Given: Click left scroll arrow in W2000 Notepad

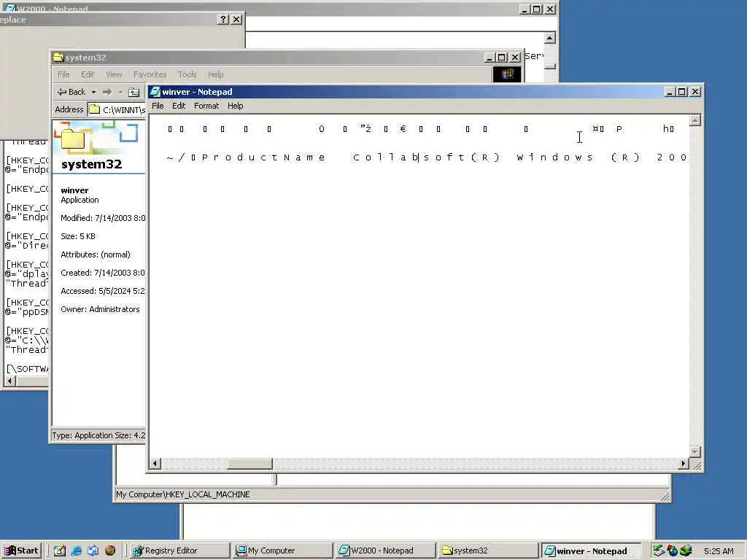Looking at the screenshot, I should (x=9, y=381).
